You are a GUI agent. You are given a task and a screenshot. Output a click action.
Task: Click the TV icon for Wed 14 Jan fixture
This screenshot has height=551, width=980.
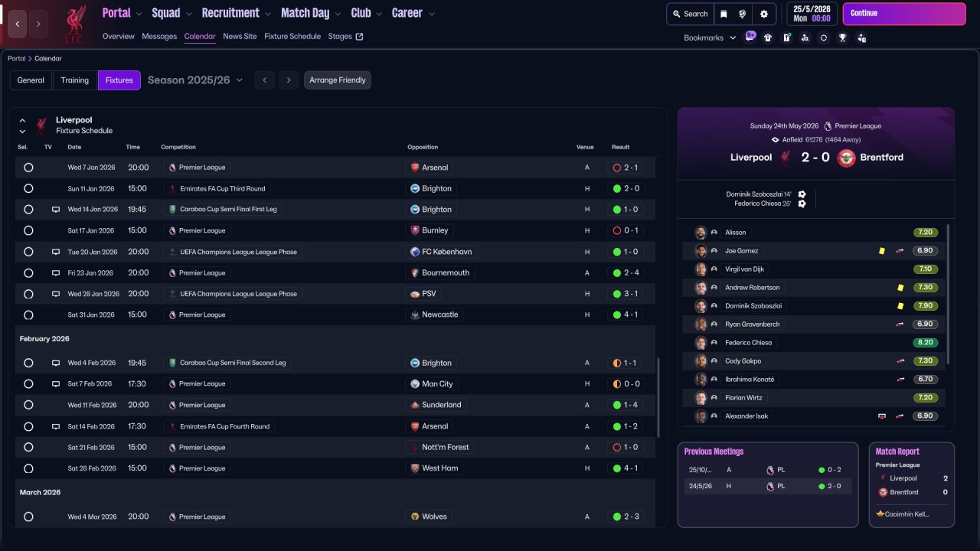(x=56, y=209)
